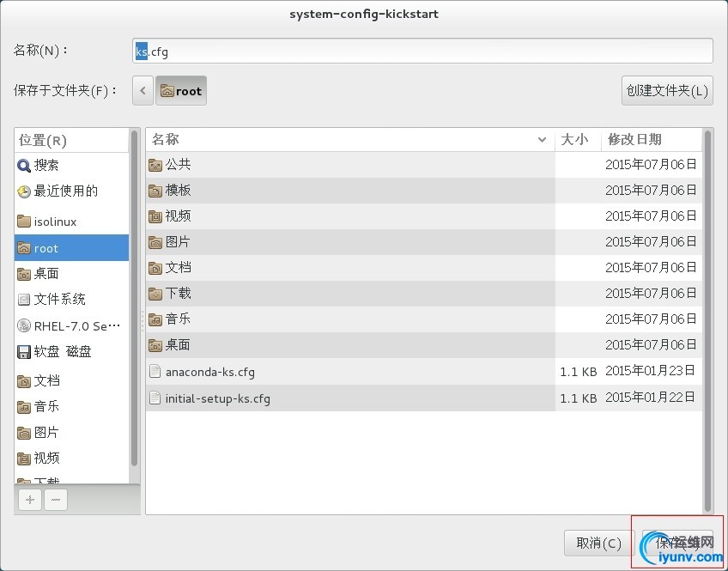
Task: Sort files by the 修改日期 column header
Action: pyautogui.click(x=652, y=139)
